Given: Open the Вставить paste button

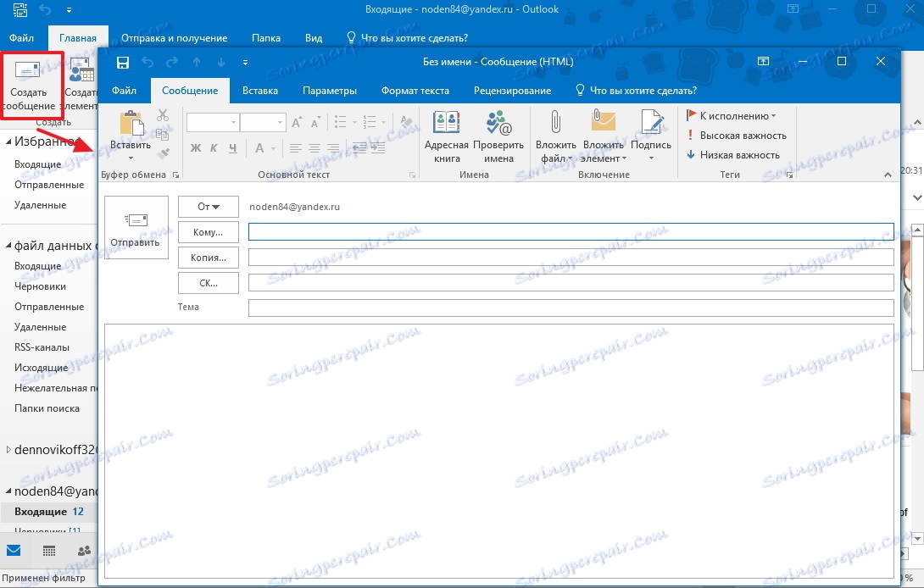Looking at the screenshot, I should (x=131, y=135).
